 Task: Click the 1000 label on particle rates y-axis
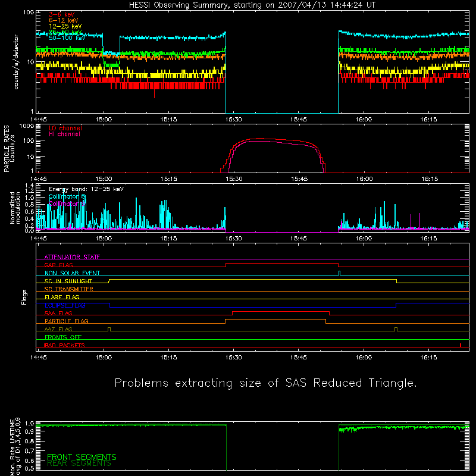(27, 126)
